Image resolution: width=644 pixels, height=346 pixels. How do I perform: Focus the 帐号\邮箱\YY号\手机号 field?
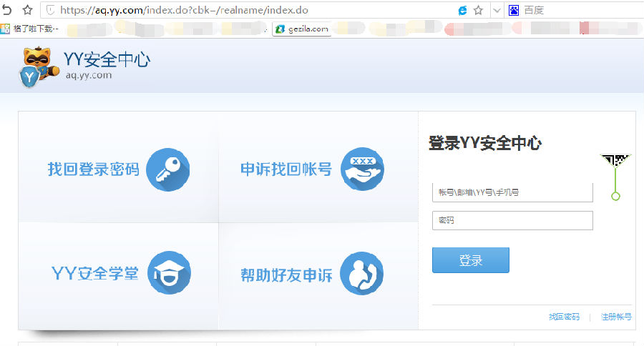click(512, 192)
